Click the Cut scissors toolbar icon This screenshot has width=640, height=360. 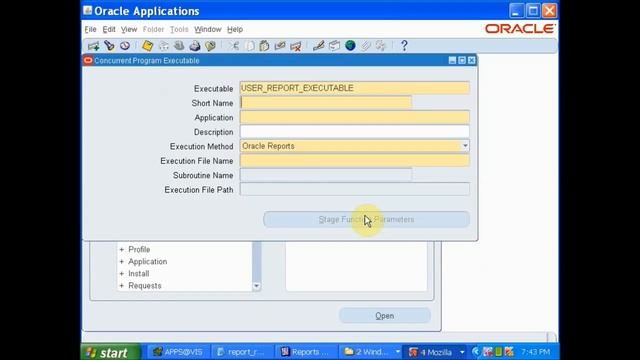234,46
